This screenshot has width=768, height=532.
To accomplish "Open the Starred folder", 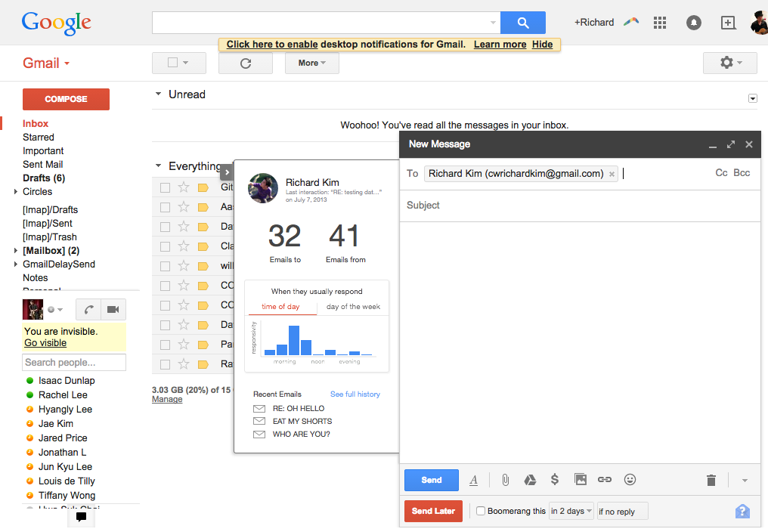I will click(x=39, y=138).
